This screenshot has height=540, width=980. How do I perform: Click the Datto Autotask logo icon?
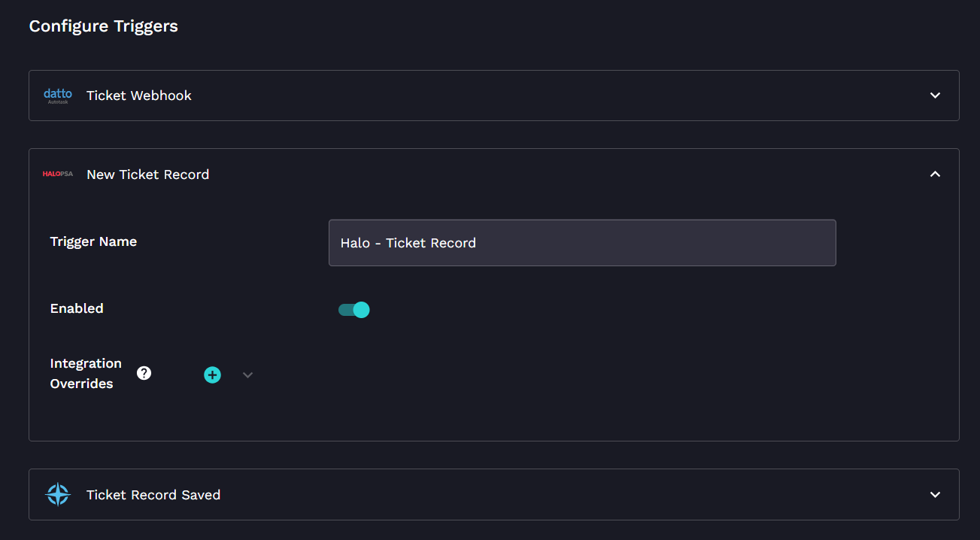58,96
